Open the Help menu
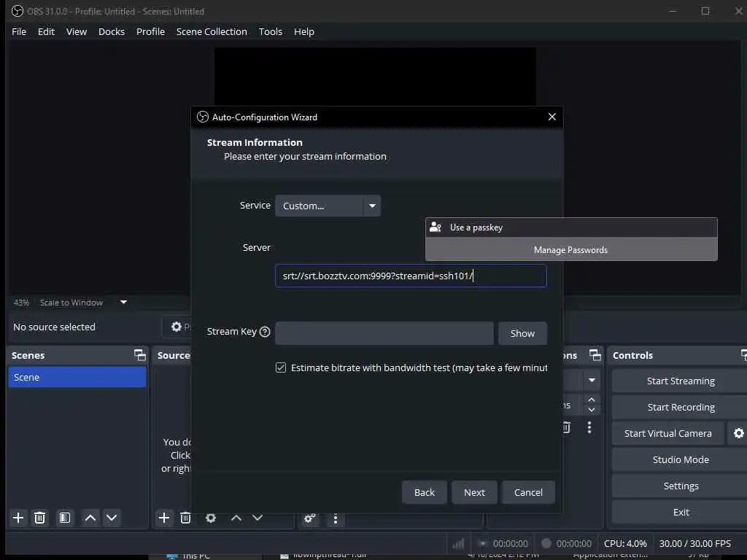747x560 pixels. [x=304, y=31]
